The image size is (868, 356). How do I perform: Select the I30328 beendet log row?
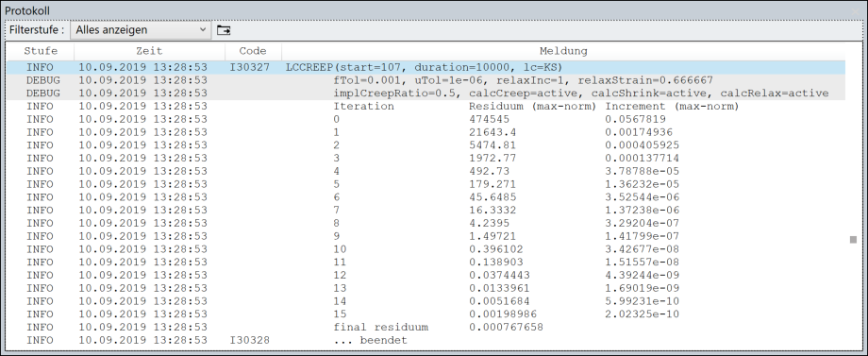point(426,341)
